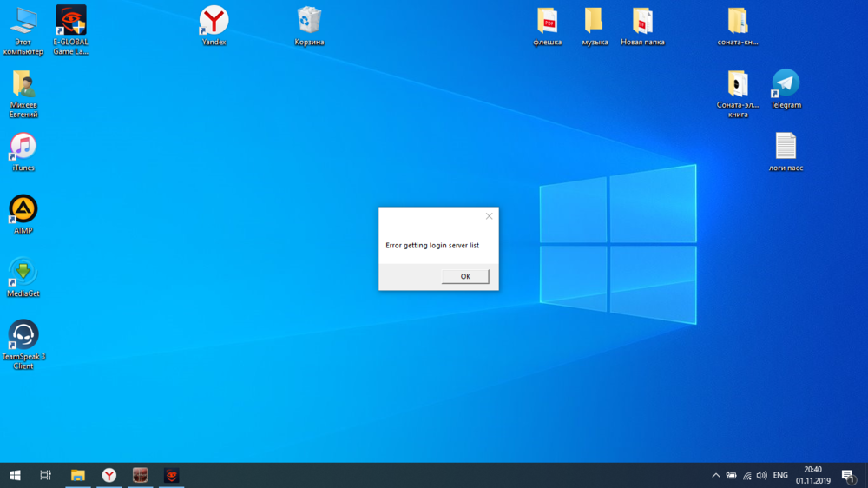
Task: Open the volume control in system tray
Action: coord(761,475)
